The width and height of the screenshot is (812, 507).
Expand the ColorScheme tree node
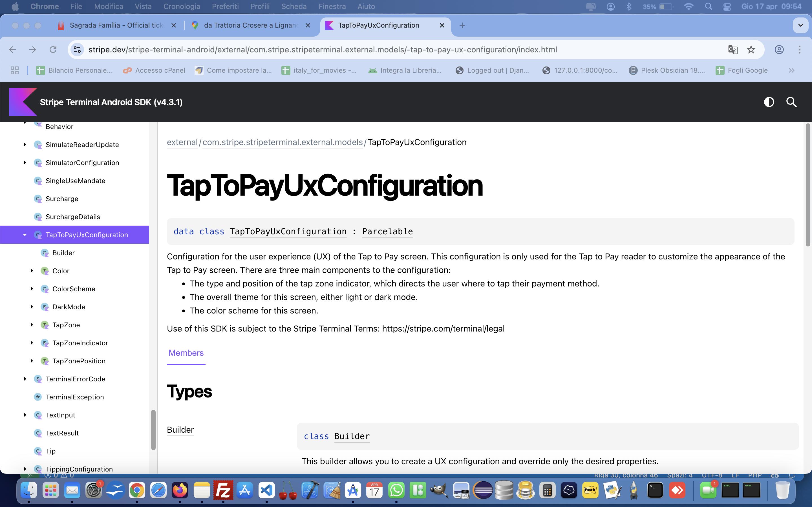click(32, 289)
